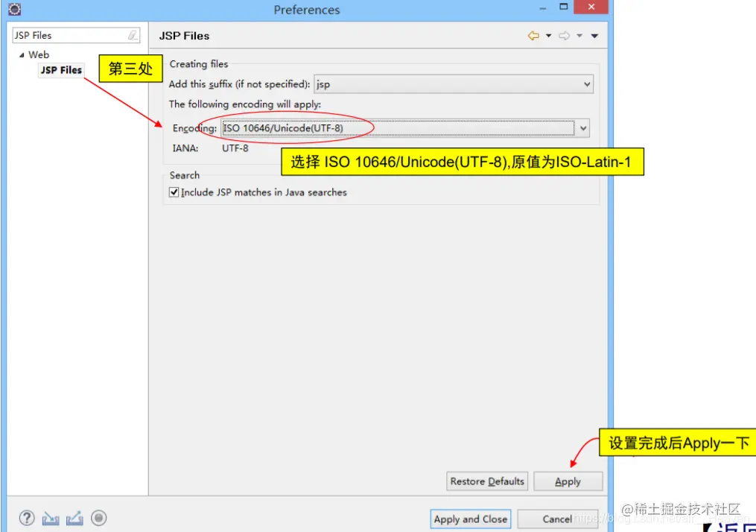Click the Search group label
This screenshot has width=756, height=532.
coord(185,176)
